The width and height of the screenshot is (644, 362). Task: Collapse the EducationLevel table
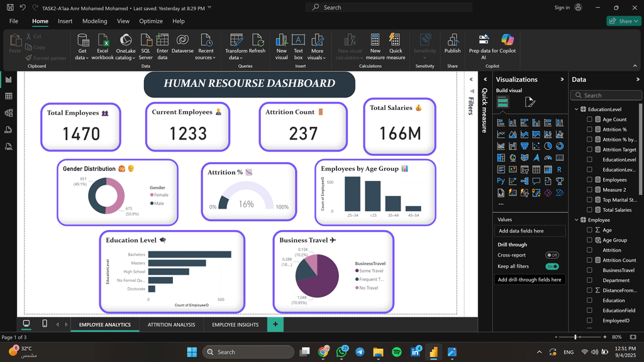click(x=576, y=109)
